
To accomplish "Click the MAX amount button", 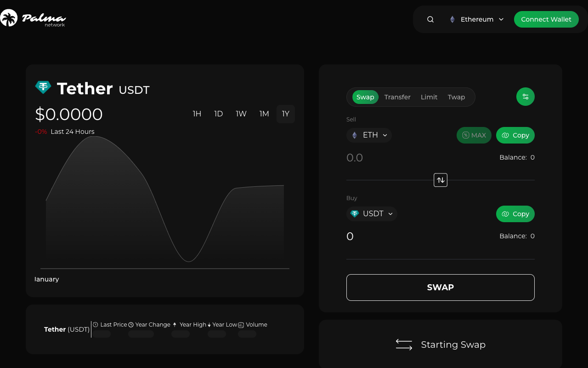I will 474,135.
